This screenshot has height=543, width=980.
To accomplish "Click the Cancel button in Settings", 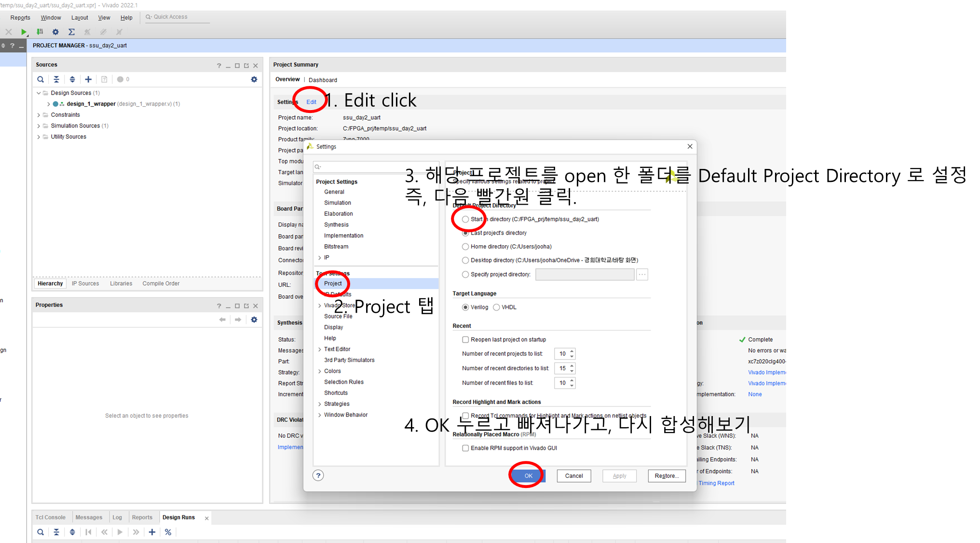I will point(573,476).
